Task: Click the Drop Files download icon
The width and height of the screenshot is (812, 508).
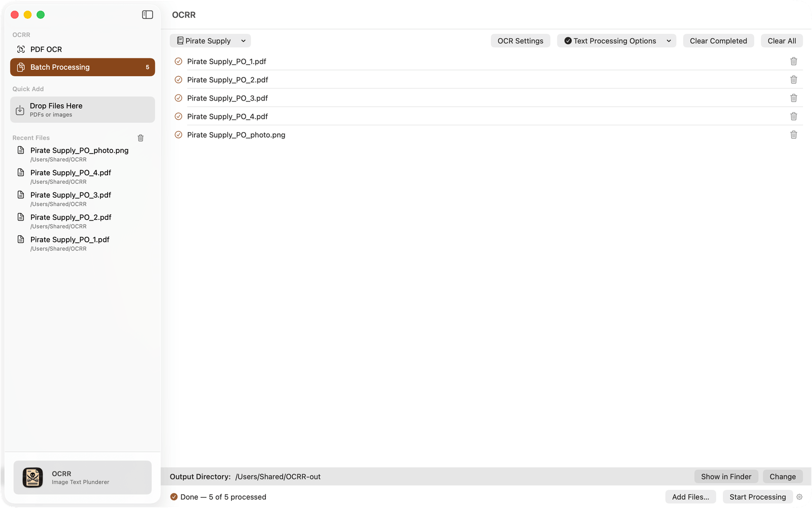Action: tap(20, 110)
